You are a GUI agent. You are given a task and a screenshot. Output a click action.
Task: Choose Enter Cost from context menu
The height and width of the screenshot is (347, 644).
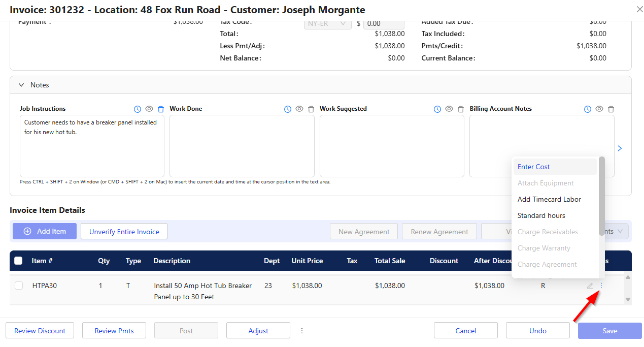pos(555,167)
